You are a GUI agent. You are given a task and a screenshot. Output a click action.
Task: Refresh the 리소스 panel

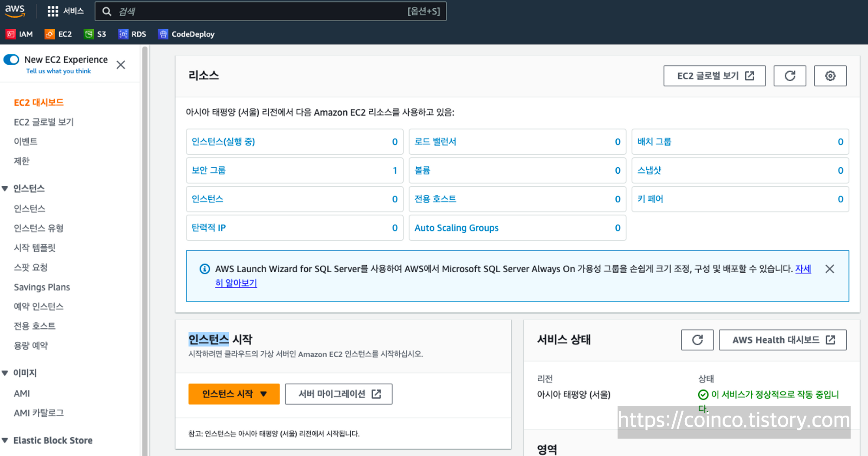790,76
